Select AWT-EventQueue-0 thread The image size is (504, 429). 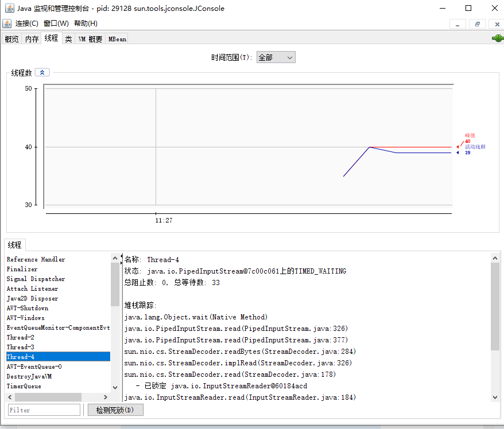click(x=58, y=366)
